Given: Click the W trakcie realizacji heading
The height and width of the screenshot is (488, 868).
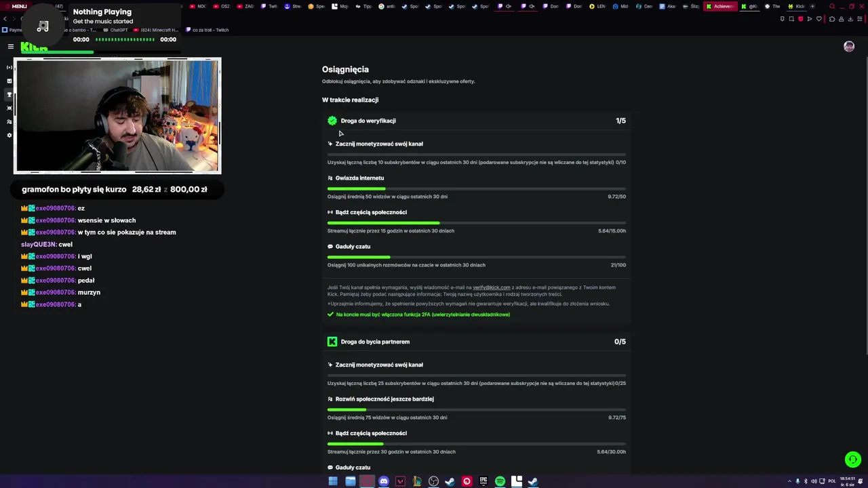Looking at the screenshot, I should pos(350,100).
